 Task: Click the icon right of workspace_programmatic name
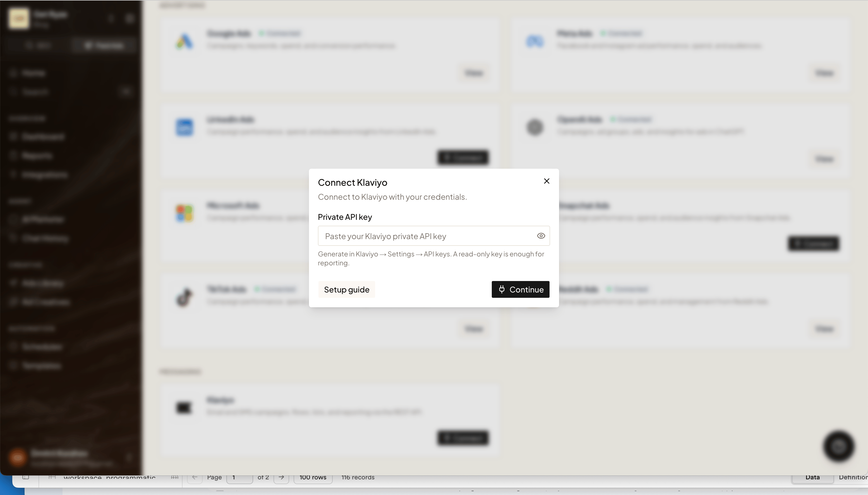click(174, 477)
